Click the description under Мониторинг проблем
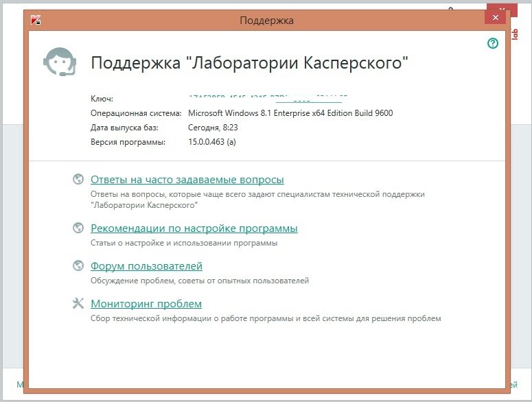The height and width of the screenshot is (402, 532). [x=266, y=318]
